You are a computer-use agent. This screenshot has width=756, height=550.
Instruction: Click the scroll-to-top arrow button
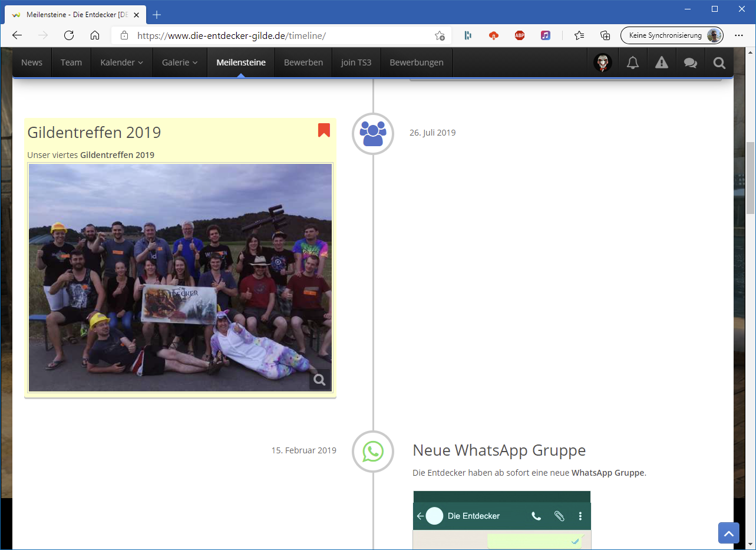pyautogui.click(x=728, y=533)
